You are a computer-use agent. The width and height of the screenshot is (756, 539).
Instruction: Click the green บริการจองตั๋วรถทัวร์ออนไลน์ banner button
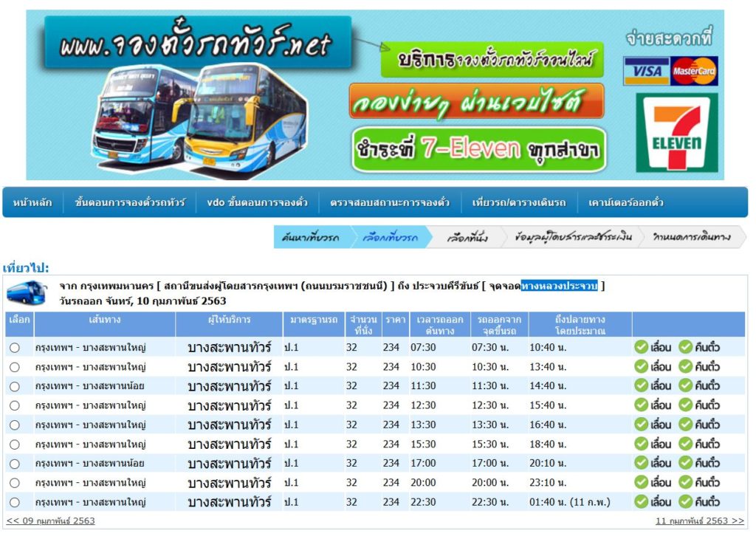click(492, 61)
